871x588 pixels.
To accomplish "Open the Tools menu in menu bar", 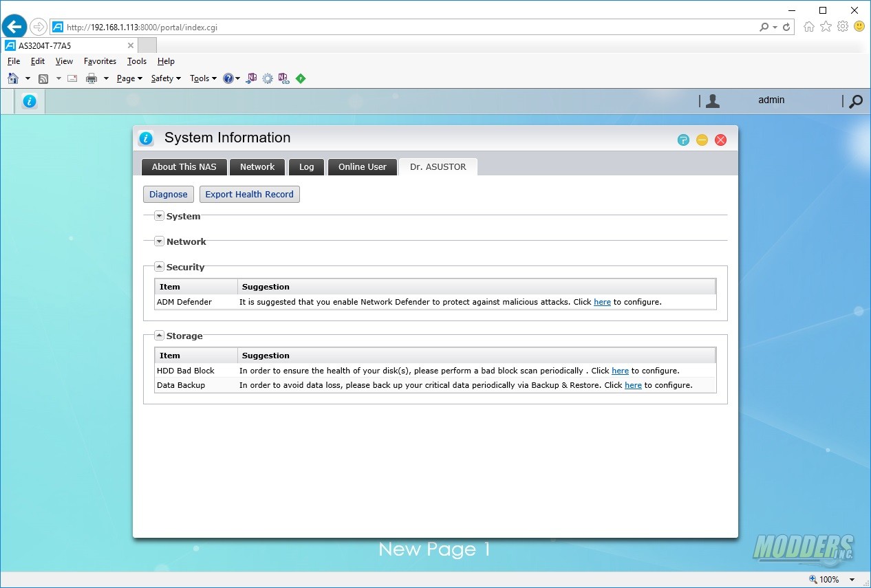I will point(137,61).
